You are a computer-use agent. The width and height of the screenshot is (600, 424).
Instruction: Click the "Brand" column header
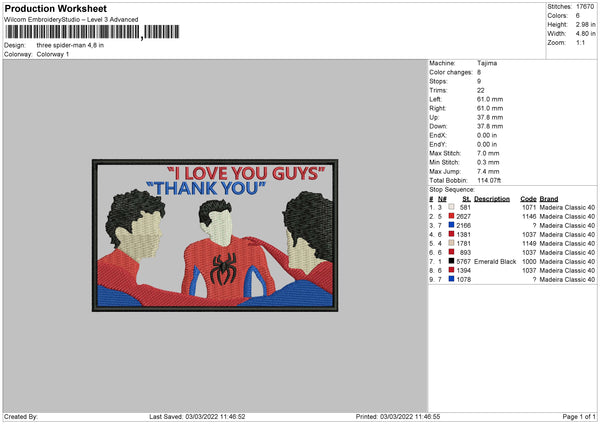click(549, 199)
